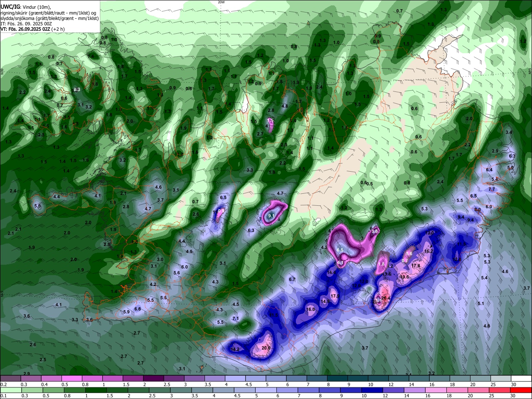
Task: Select the dark purple swatch labelled 2 in upper legend row
Action: pos(153,379)
